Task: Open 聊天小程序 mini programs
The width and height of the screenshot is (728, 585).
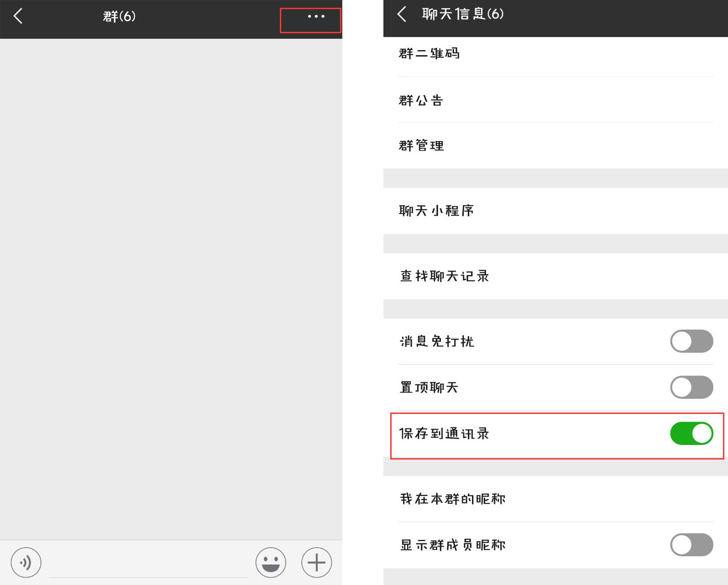Action: (x=555, y=211)
